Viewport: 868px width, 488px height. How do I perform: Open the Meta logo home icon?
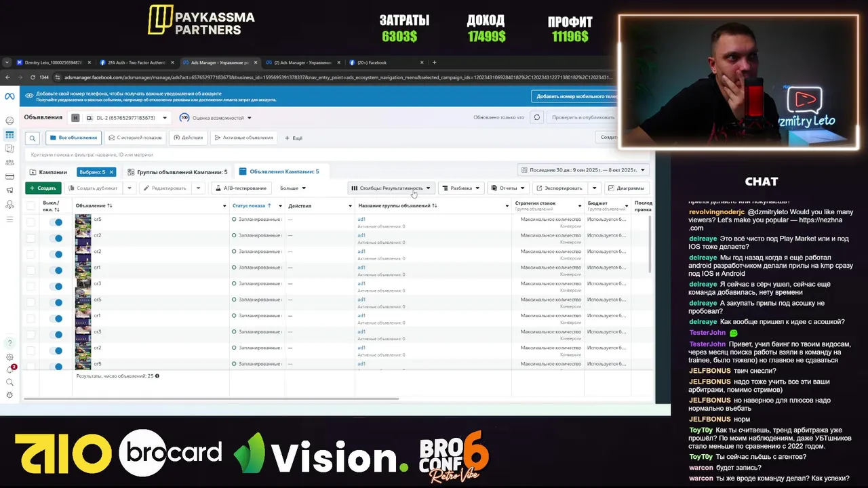[9, 96]
